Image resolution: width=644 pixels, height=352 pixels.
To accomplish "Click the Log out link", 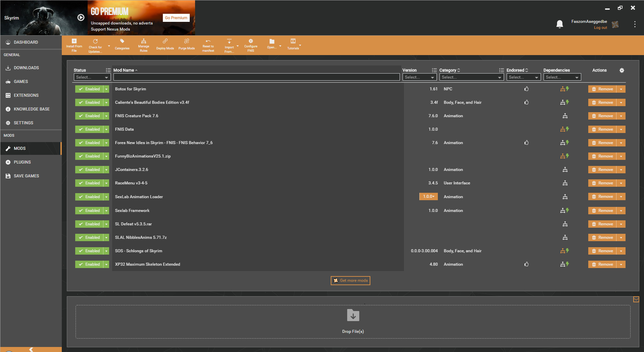I will (x=600, y=28).
